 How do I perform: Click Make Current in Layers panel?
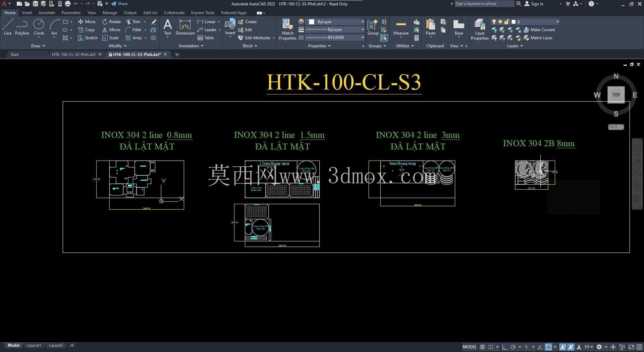click(x=539, y=30)
